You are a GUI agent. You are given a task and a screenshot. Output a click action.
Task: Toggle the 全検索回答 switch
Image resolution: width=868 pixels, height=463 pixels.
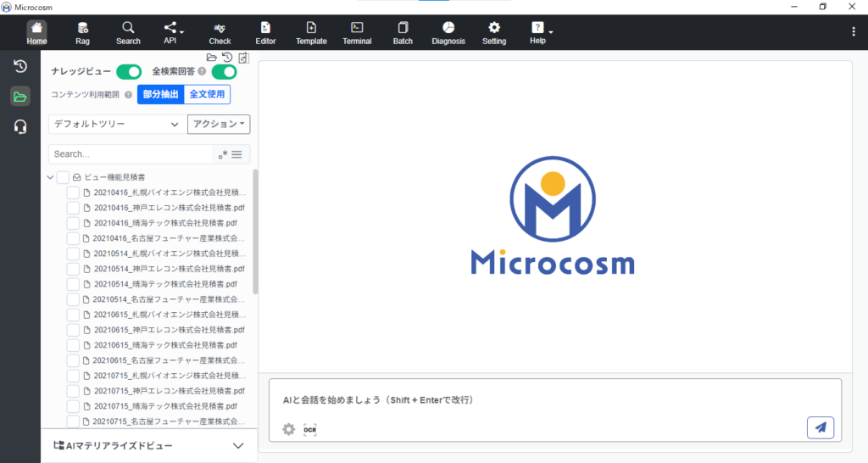click(x=224, y=72)
